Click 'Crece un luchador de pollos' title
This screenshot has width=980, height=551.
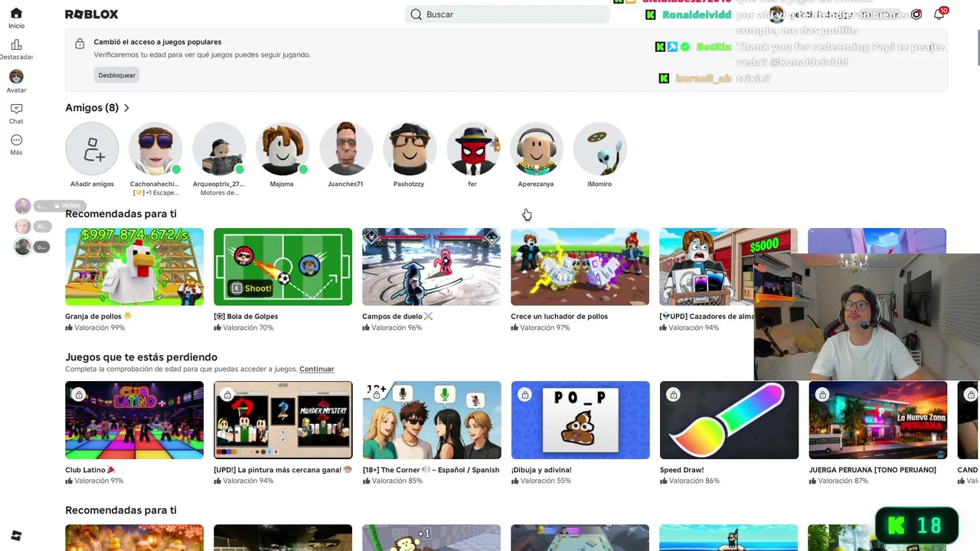(559, 317)
